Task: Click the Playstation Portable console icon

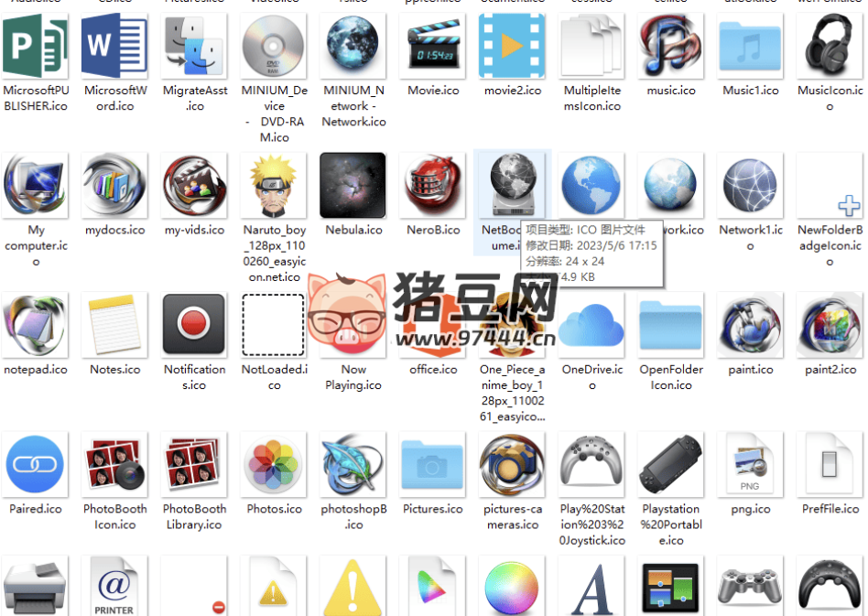Action: tap(670, 465)
